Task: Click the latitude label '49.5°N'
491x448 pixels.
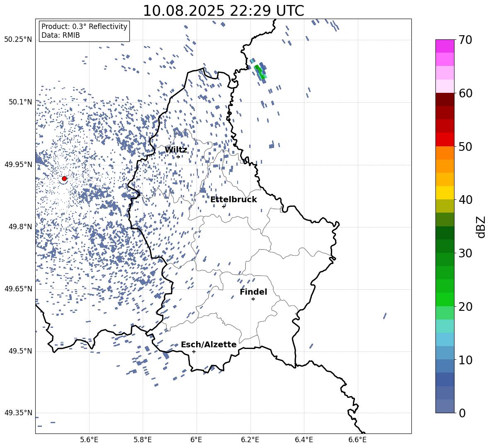Action: point(20,351)
